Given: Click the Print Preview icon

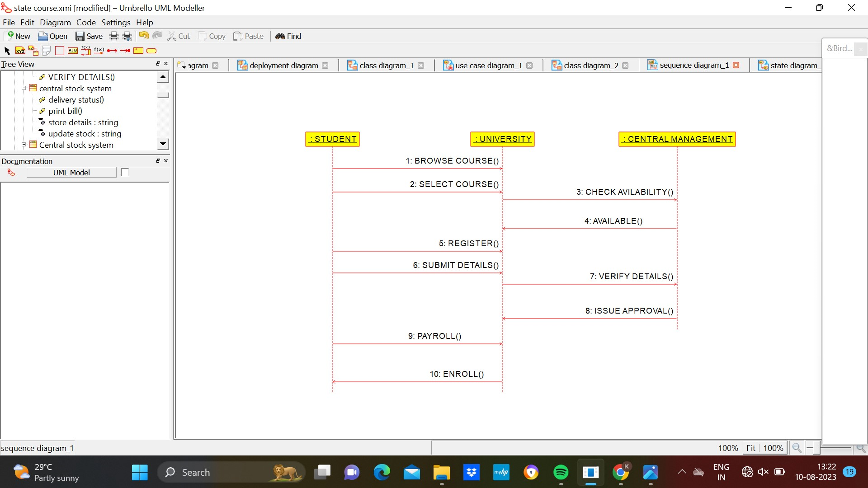Looking at the screenshot, I should [x=127, y=36].
